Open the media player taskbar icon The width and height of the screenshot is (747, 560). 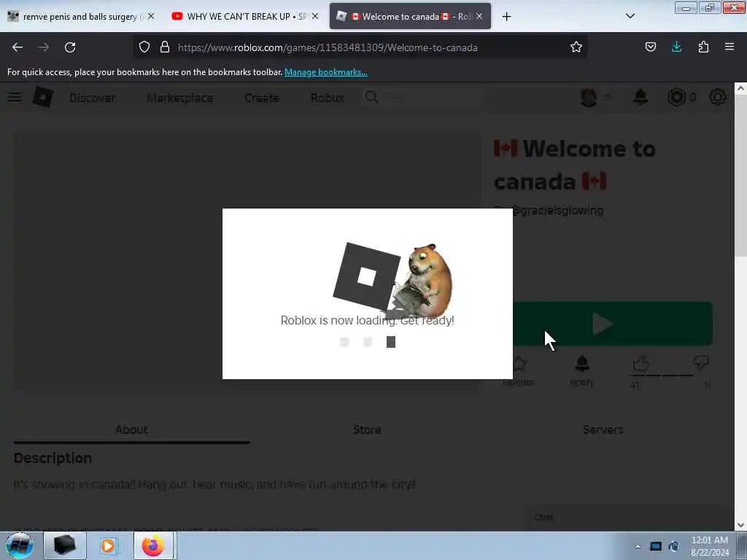tap(109, 545)
